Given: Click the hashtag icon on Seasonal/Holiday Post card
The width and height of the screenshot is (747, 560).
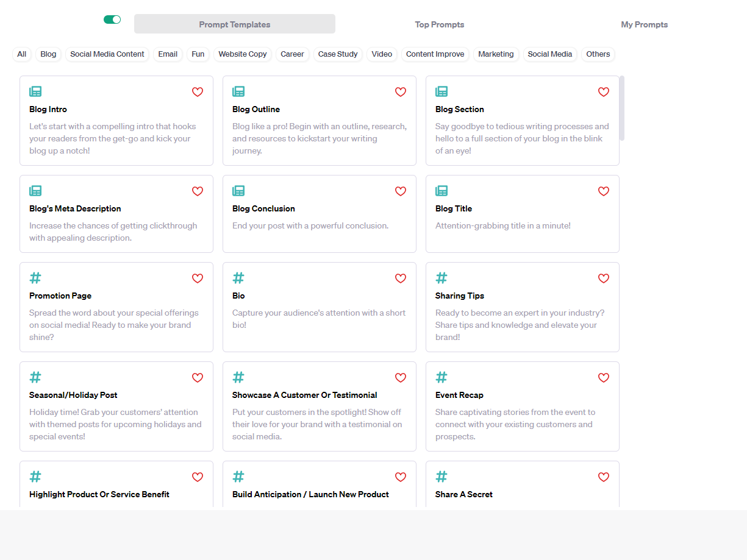Looking at the screenshot, I should coord(35,377).
